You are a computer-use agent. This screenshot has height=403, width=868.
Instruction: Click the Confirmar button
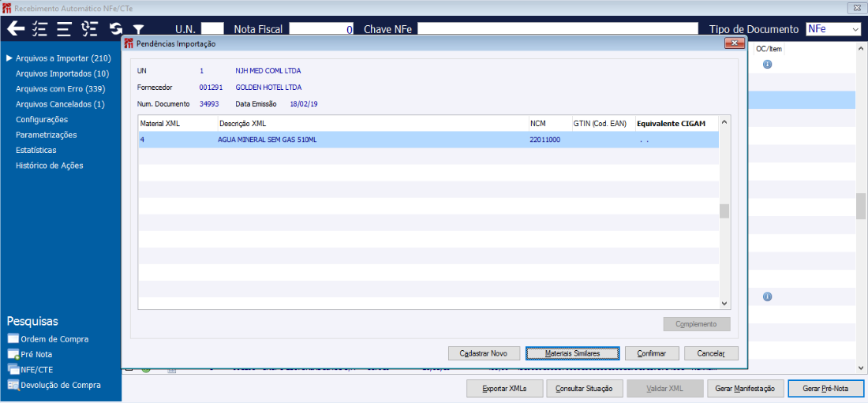(652, 353)
